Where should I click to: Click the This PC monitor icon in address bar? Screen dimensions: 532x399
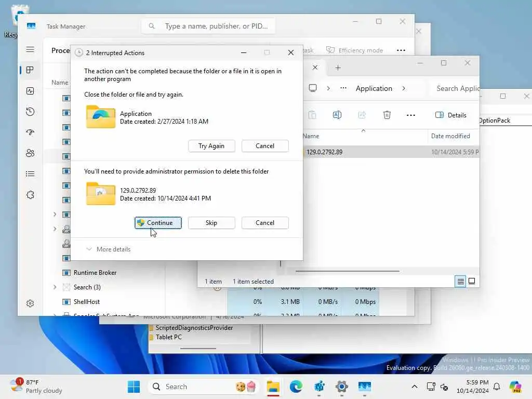(x=313, y=88)
